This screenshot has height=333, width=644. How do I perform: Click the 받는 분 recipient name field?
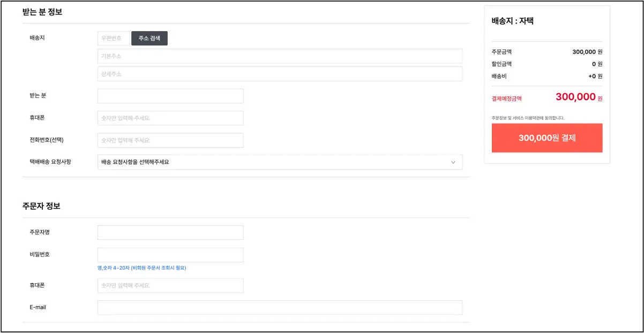click(170, 96)
